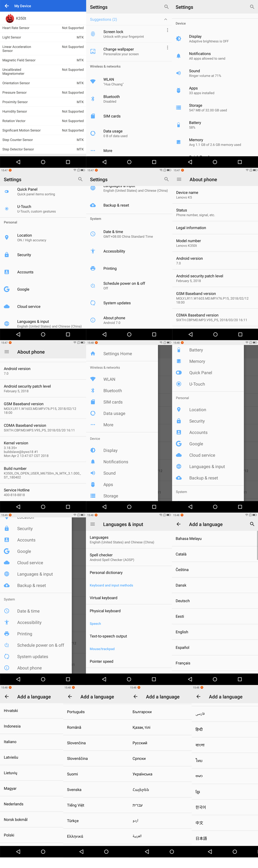Viewport: 258px width, 868px height.
Task: Tap the Change wallpaper suggestion icon
Action: (x=93, y=52)
